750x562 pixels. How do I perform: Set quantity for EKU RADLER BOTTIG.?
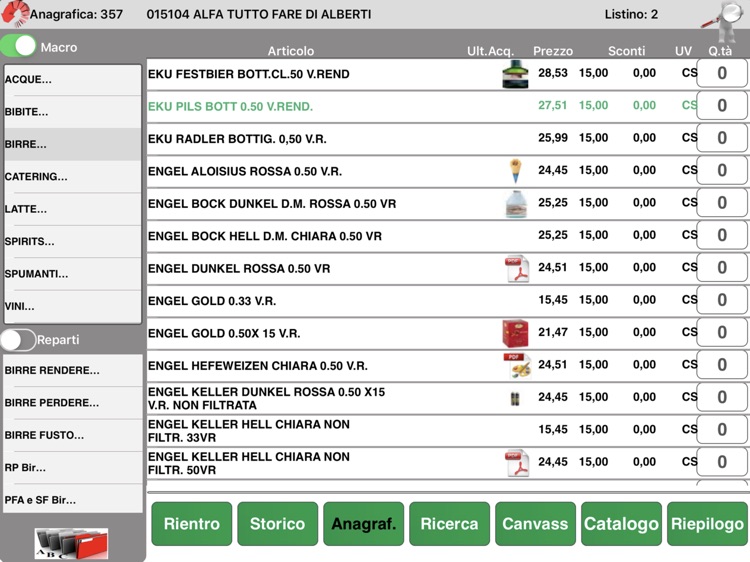click(x=722, y=138)
